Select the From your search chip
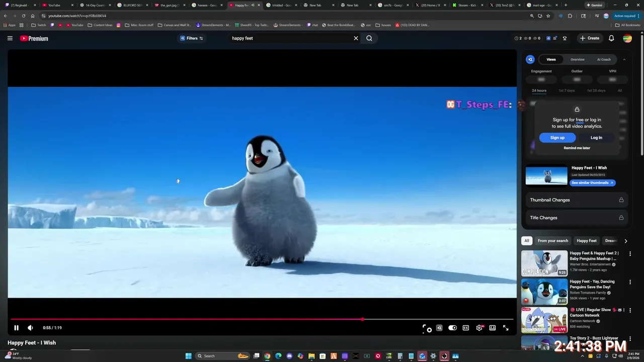The width and height of the screenshot is (644, 362). [553, 241]
